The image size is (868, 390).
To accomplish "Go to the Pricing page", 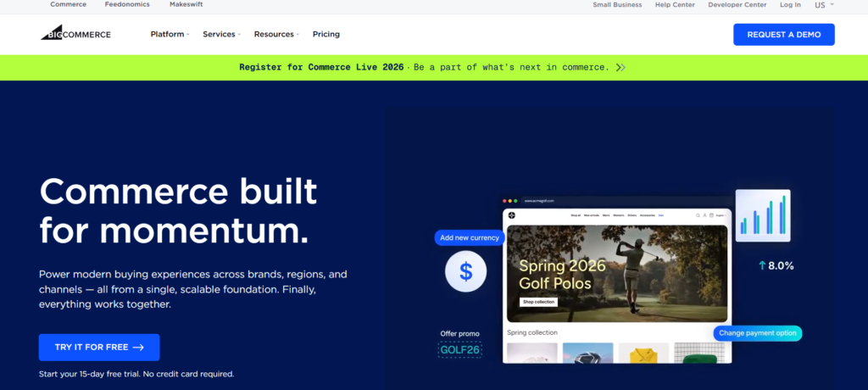I will pos(325,34).
